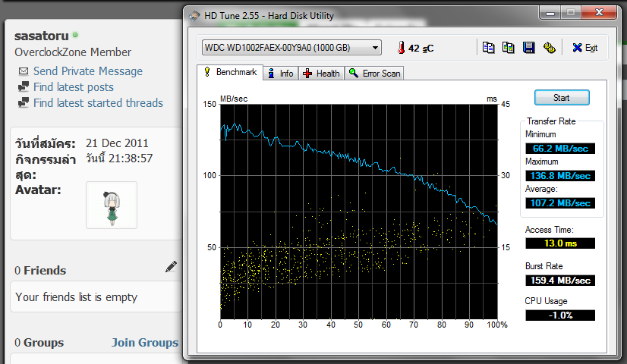Click the Join Groups link
This screenshot has width=627, height=364.
[144, 343]
